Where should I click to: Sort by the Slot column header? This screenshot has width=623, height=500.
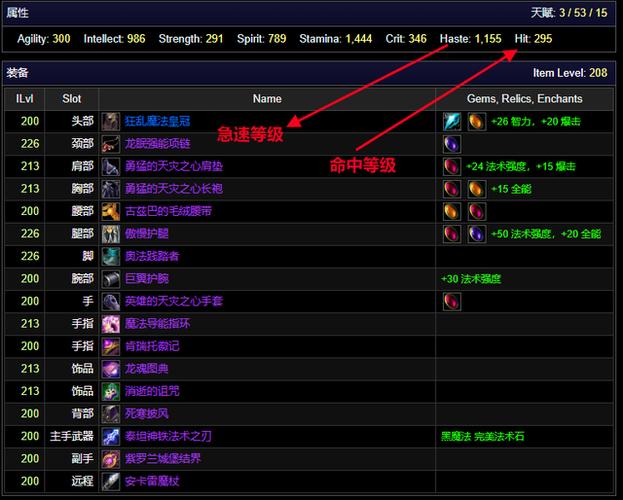(x=72, y=99)
